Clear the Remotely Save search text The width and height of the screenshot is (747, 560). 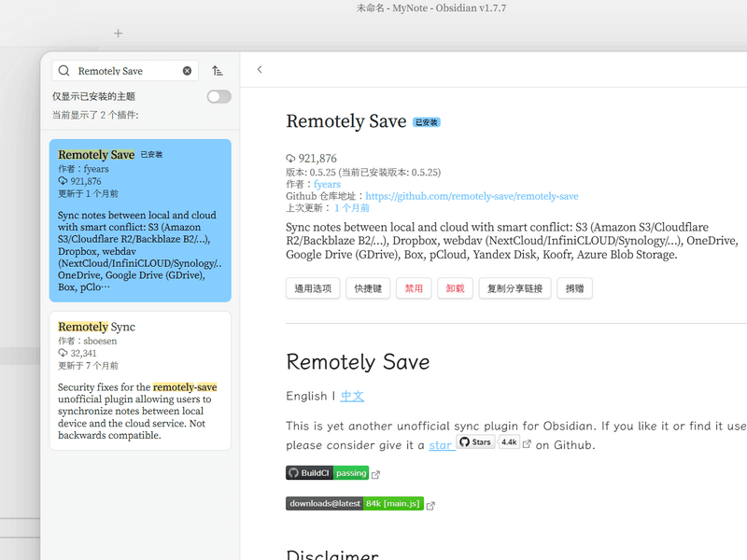188,71
